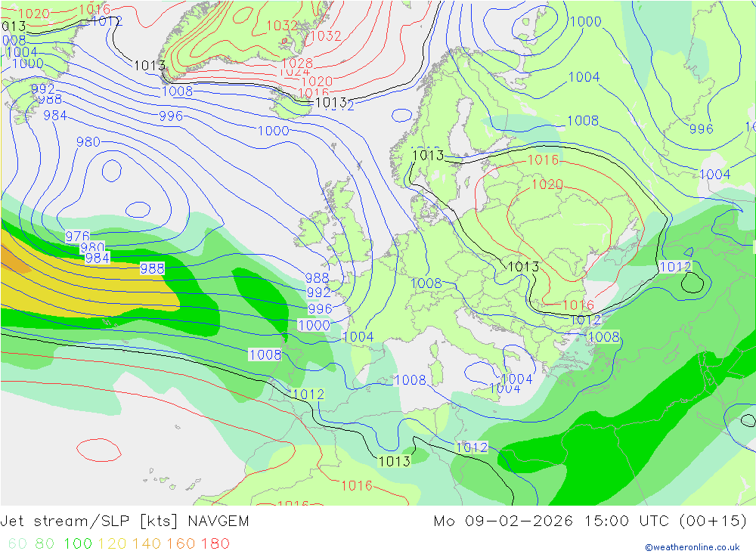The height and width of the screenshot is (554, 756).
Task: Click the red 1016 label over the Baltic
Action: click(x=543, y=159)
